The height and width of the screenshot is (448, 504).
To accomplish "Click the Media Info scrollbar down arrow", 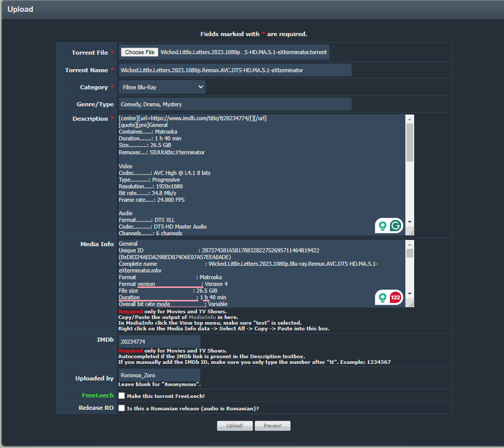I will 409,294.
